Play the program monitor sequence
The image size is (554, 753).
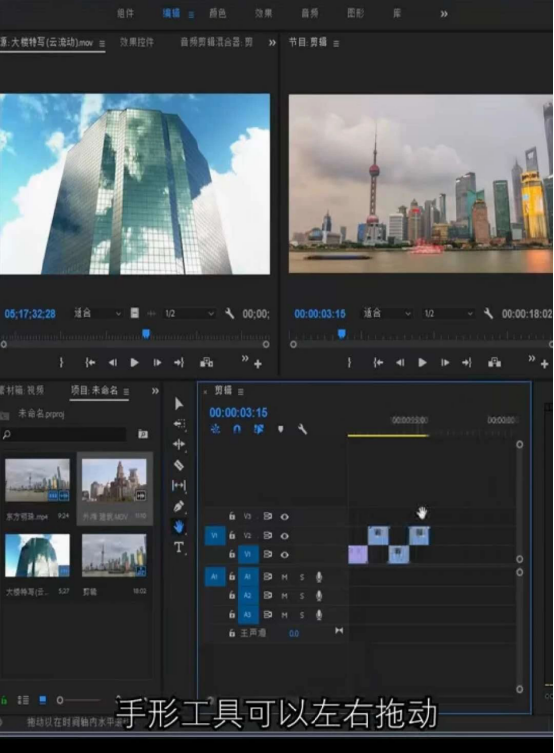[x=422, y=363]
